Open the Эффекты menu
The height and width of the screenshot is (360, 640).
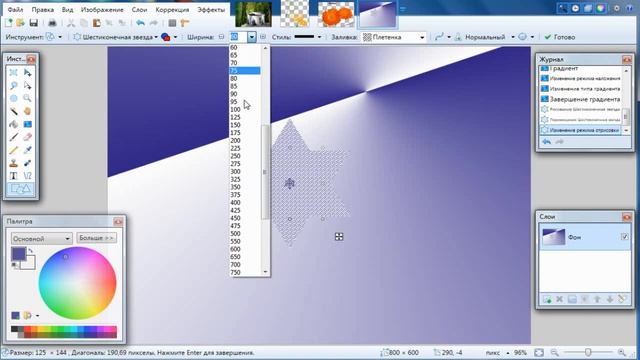coord(211,9)
